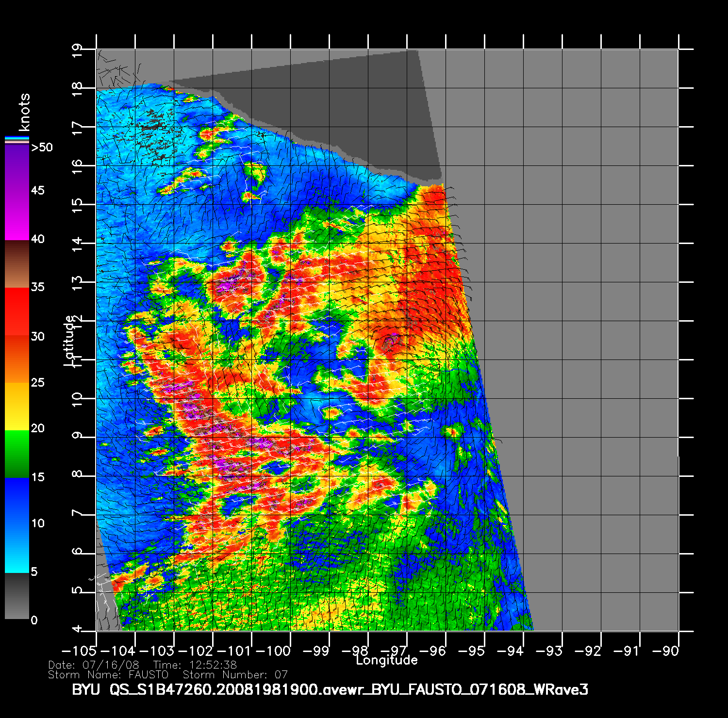Click the -100 longitude tick label

(273, 651)
